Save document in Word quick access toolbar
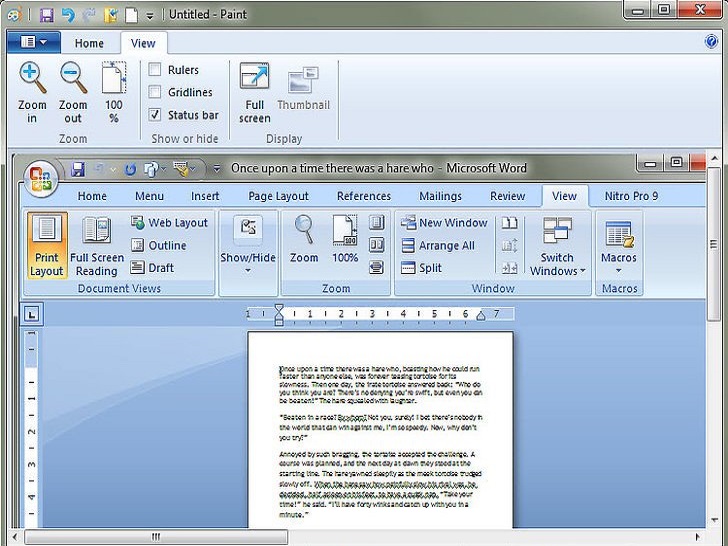 pyautogui.click(x=78, y=169)
